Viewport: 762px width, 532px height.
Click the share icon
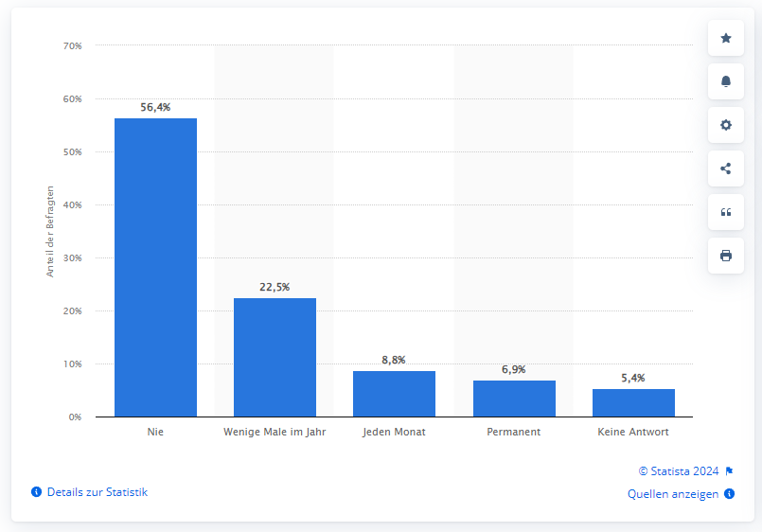coord(725,168)
